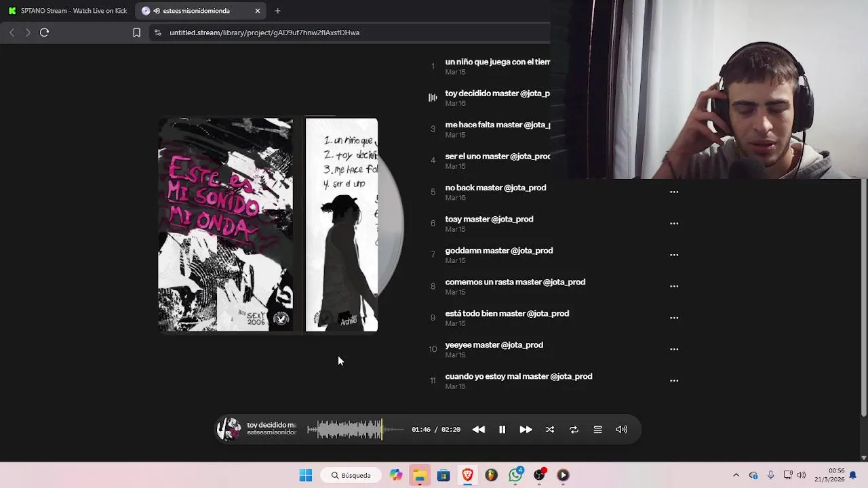Click the page vertical scrollbar
The height and width of the screenshot is (488, 868).
(863, 298)
